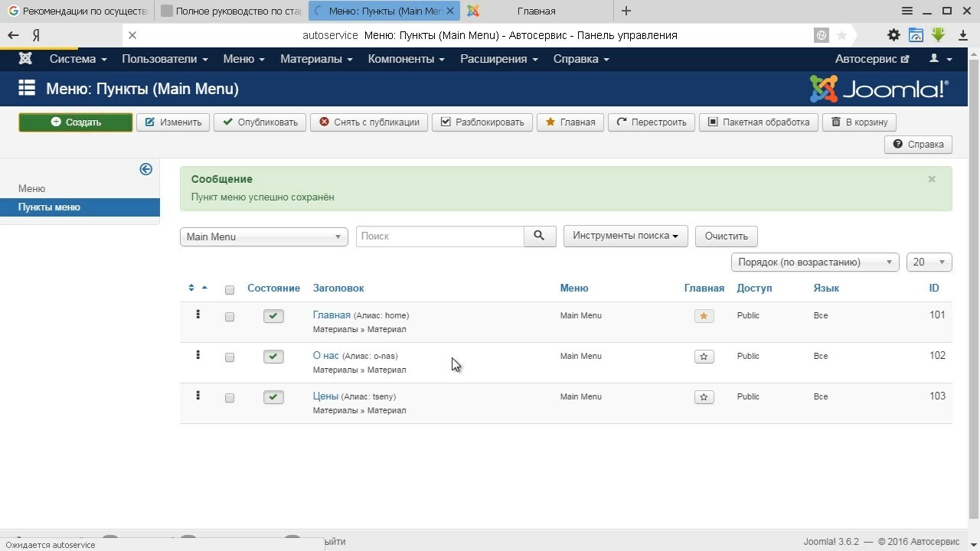
Task: Open the browser downloads icon
Action: 963,35
